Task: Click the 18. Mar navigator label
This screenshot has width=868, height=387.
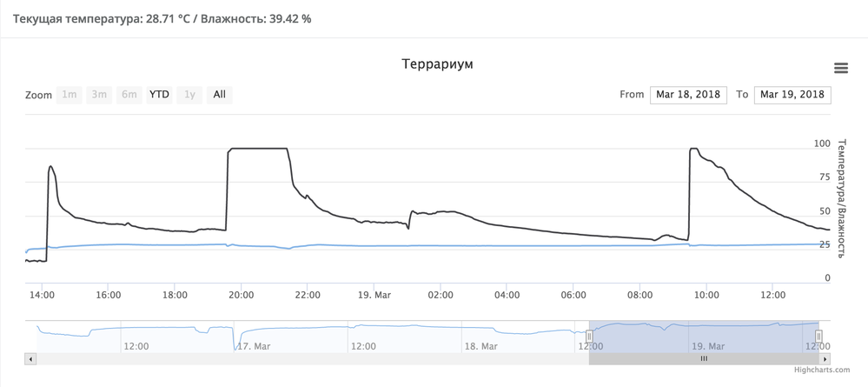Action: click(x=479, y=346)
